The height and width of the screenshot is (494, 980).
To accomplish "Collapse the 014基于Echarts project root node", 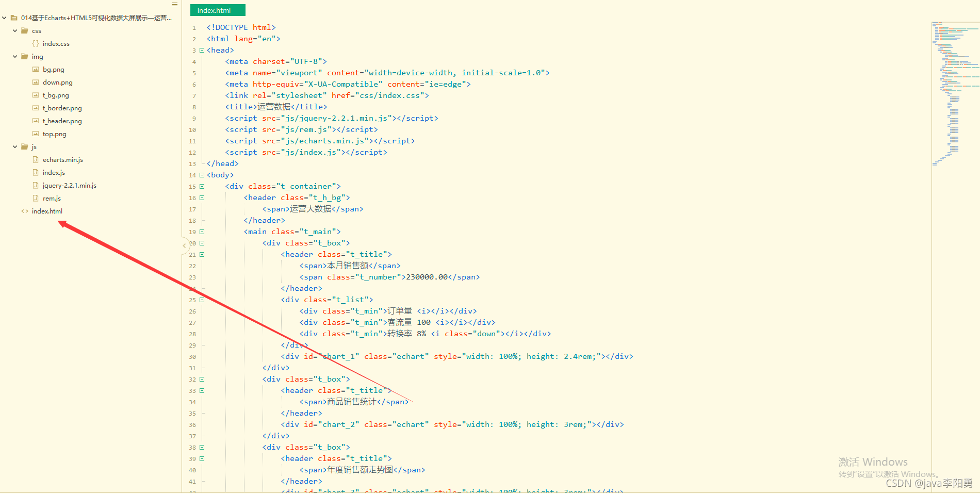I will point(4,17).
